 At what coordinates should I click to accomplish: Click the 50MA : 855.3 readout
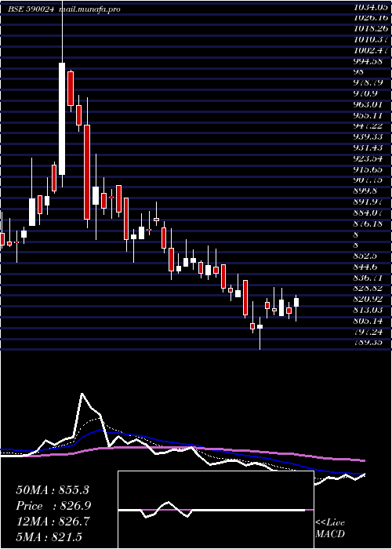[53, 490]
